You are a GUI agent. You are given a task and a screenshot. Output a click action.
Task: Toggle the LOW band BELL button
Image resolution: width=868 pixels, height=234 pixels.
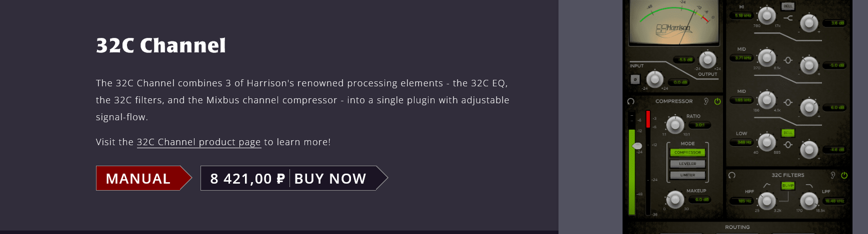788,133
